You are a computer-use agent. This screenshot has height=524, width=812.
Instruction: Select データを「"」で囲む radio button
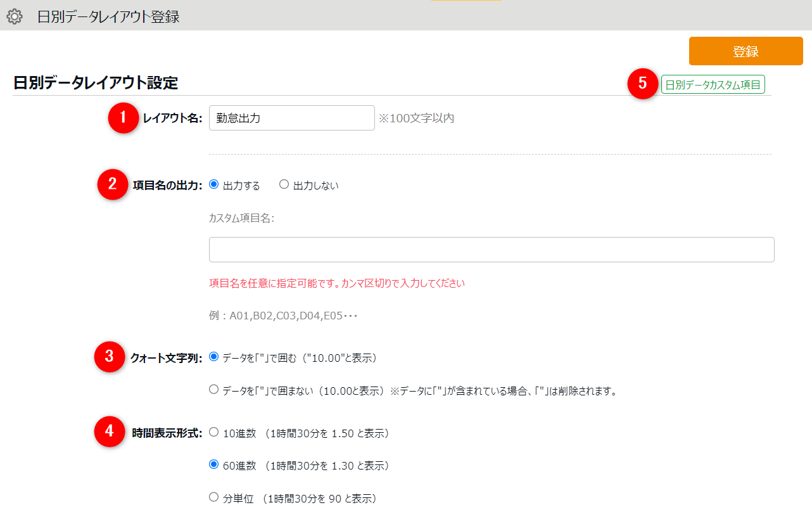(x=214, y=357)
